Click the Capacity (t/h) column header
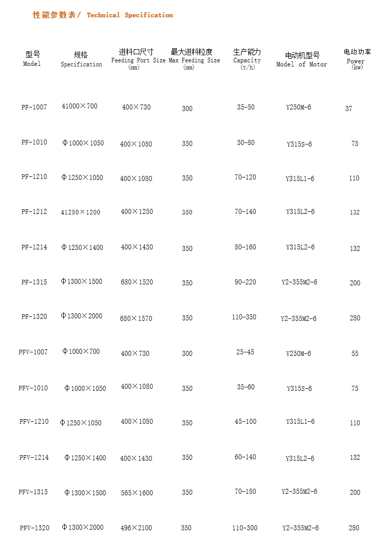This screenshot has width=392, height=546. (x=247, y=59)
